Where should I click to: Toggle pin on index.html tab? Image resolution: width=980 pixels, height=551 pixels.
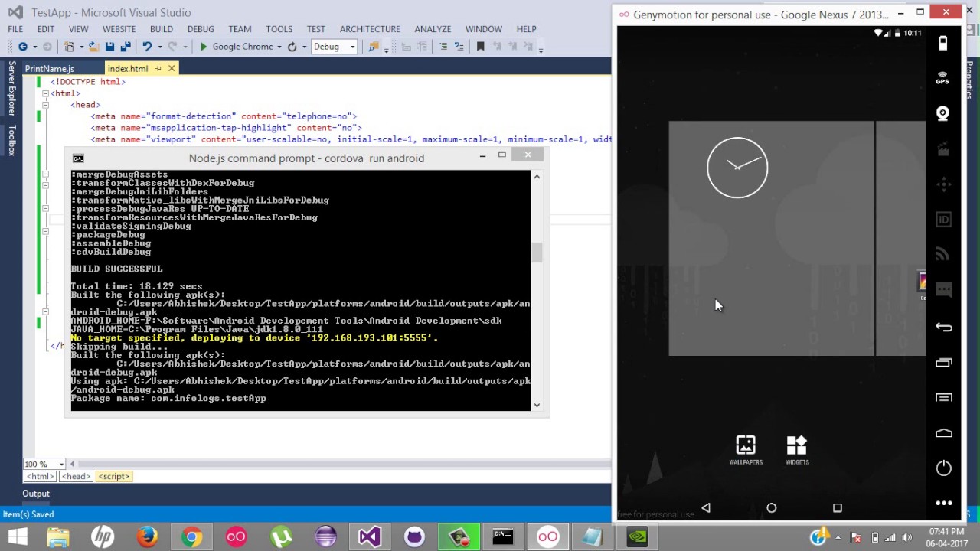tap(158, 69)
